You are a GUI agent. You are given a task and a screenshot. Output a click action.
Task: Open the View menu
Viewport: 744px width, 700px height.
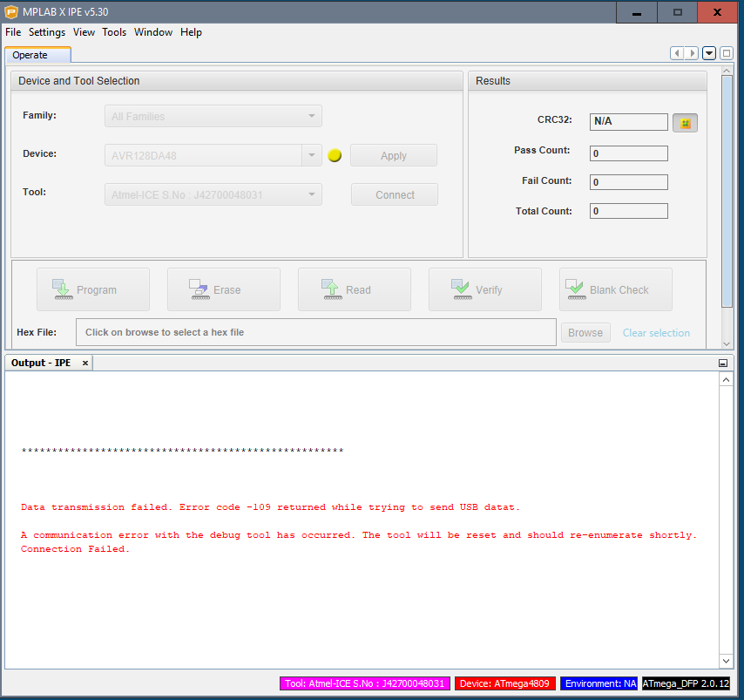pos(84,32)
